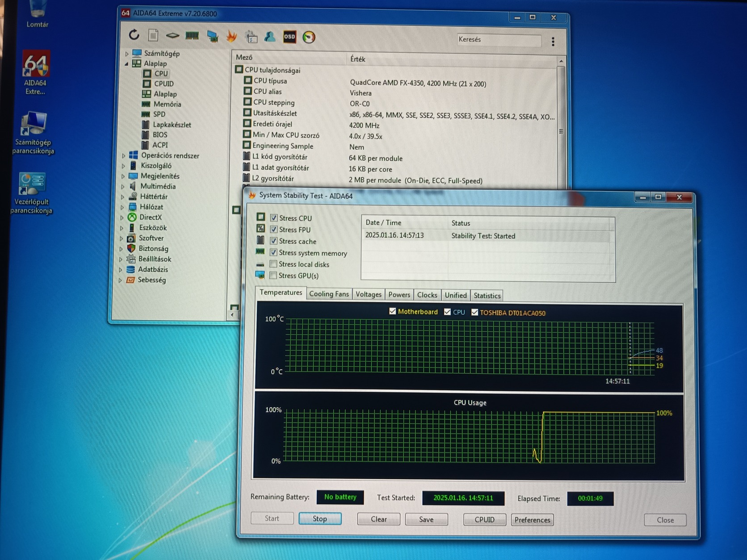Uncheck TOSHIBA DT01ACA050 graph checkbox

(474, 312)
